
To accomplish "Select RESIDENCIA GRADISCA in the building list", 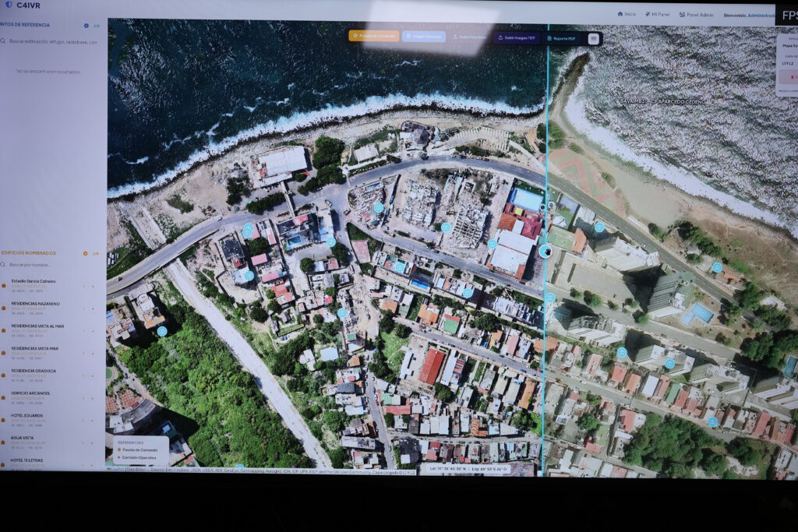I will (x=50, y=375).
